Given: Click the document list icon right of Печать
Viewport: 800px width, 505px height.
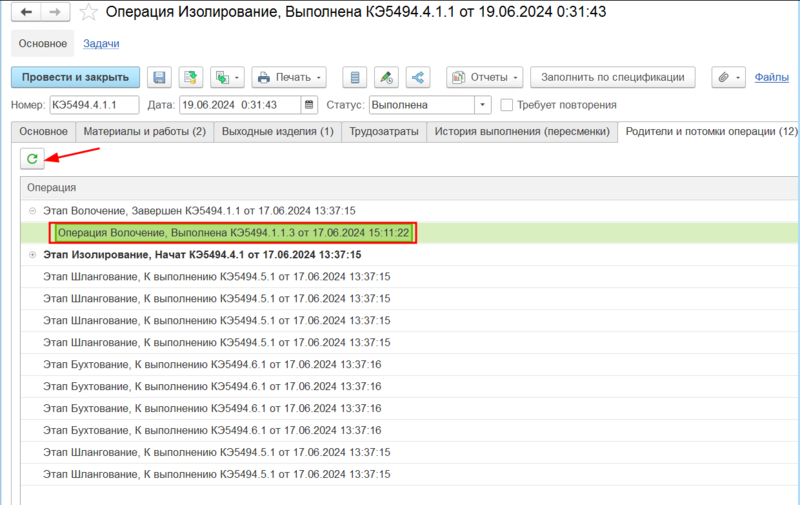Looking at the screenshot, I should pos(355,78).
